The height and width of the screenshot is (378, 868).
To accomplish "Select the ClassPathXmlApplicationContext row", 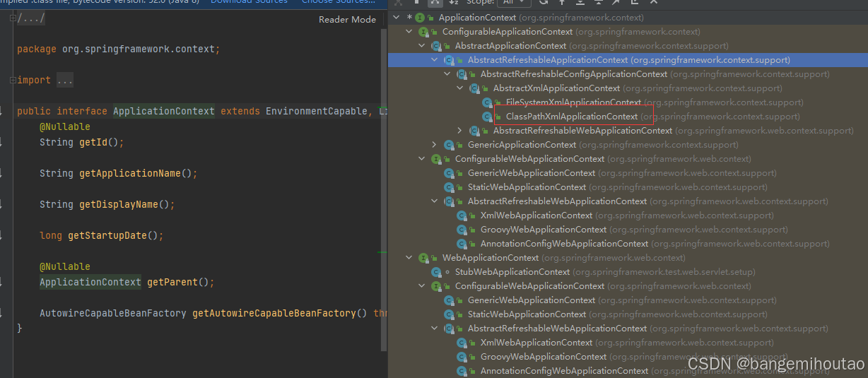I will pos(628,117).
